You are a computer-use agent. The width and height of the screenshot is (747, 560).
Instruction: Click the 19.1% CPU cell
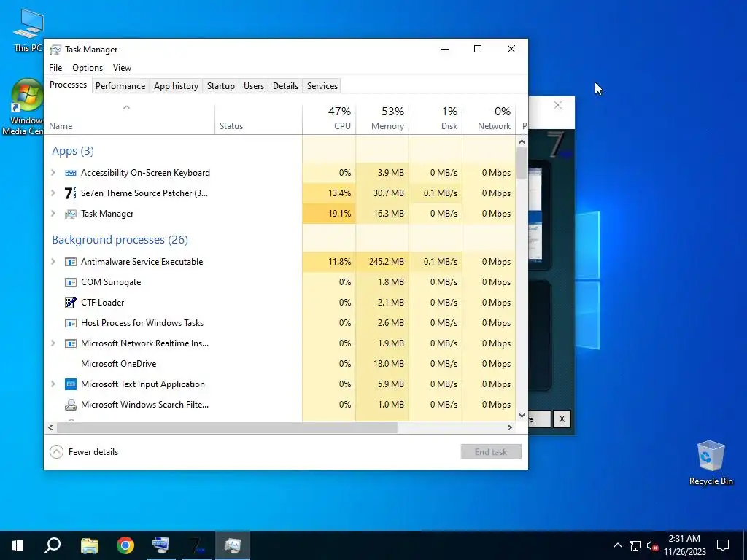[x=329, y=214]
